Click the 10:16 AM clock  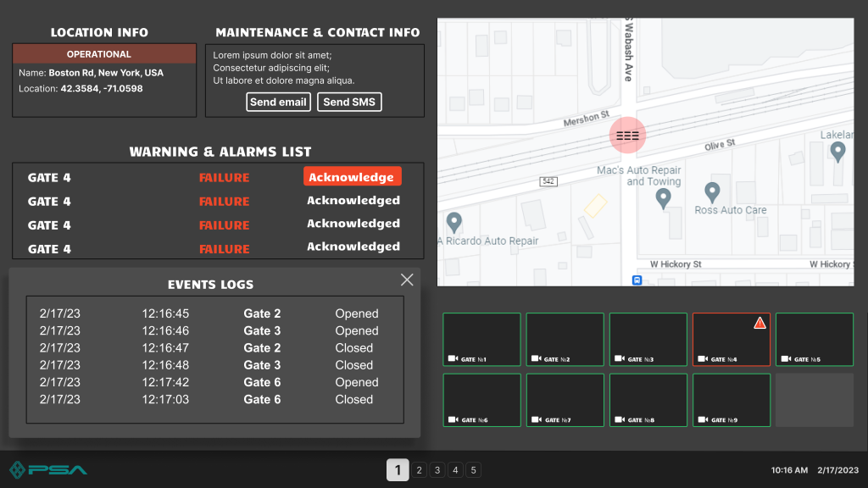point(789,469)
